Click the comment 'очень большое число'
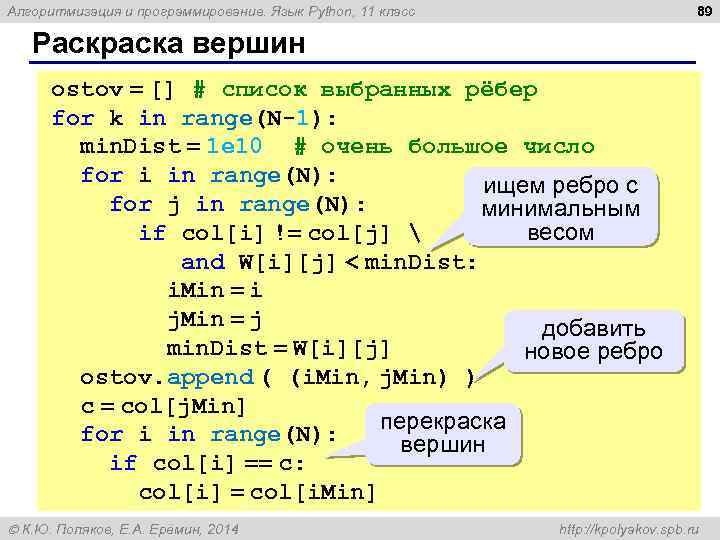Viewport: 720px width, 540px height. click(457, 147)
